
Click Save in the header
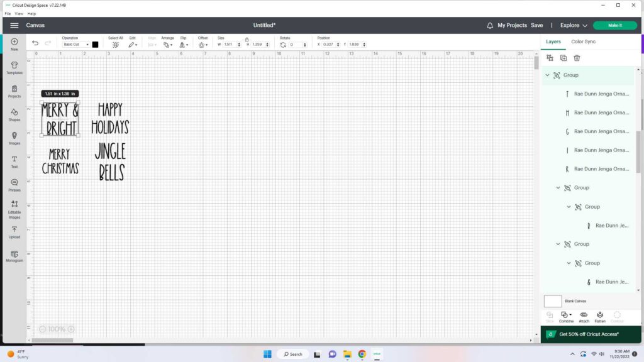(x=537, y=25)
